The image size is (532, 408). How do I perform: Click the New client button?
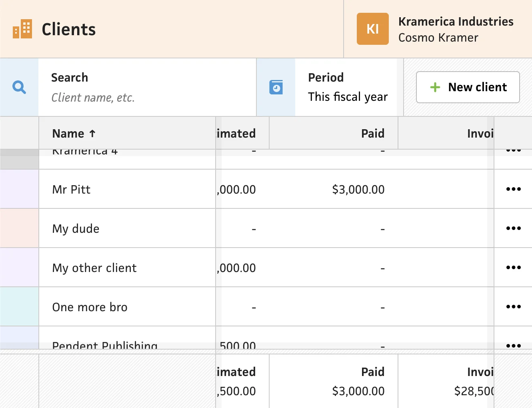tap(468, 87)
